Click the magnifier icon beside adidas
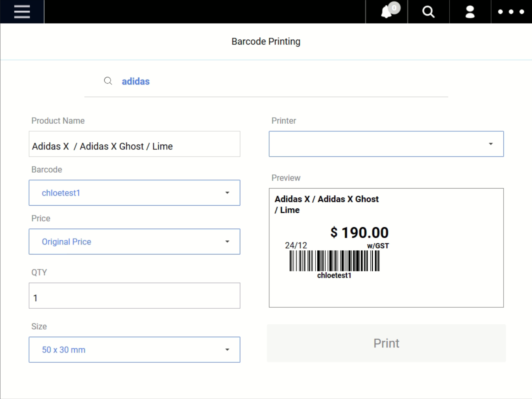532x399 pixels. tap(108, 81)
